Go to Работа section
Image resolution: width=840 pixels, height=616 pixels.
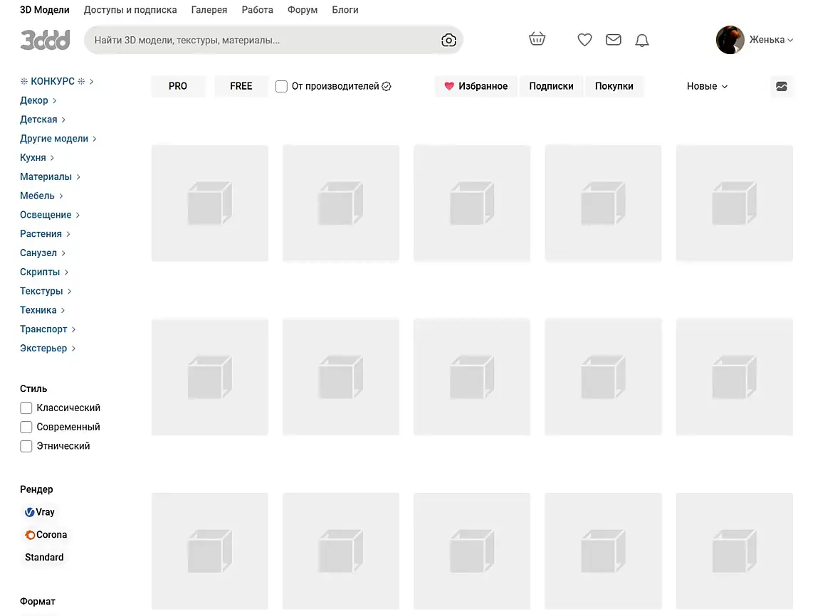tap(257, 10)
